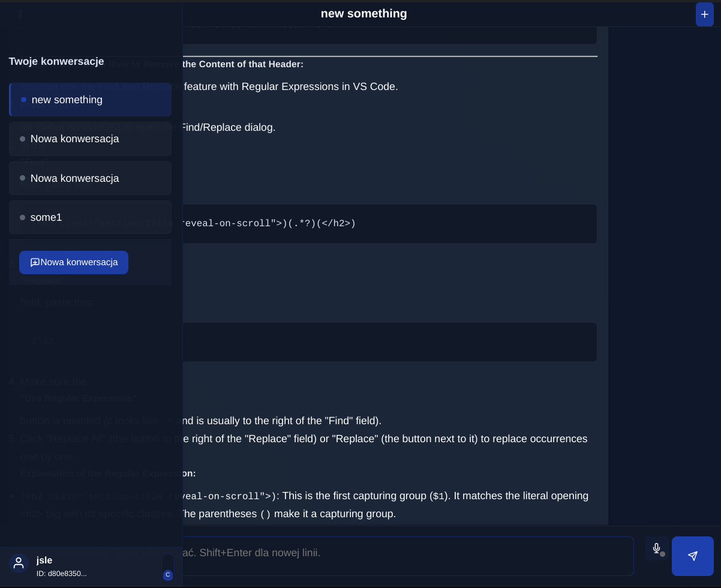Click the blue C badge at bottom right
Image resolution: width=721 pixels, height=588 pixels.
pos(167,574)
